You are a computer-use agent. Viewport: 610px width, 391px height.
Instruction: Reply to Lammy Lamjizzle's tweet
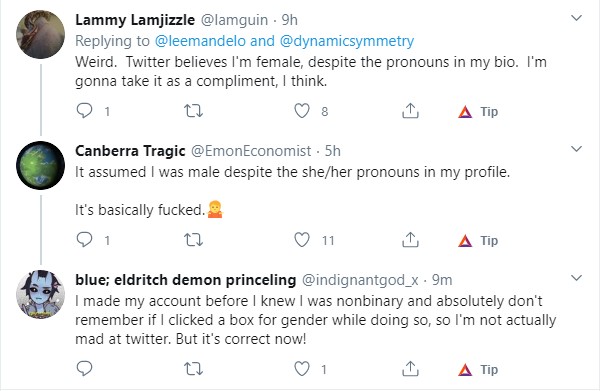pyautogui.click(x=84, y=111)
